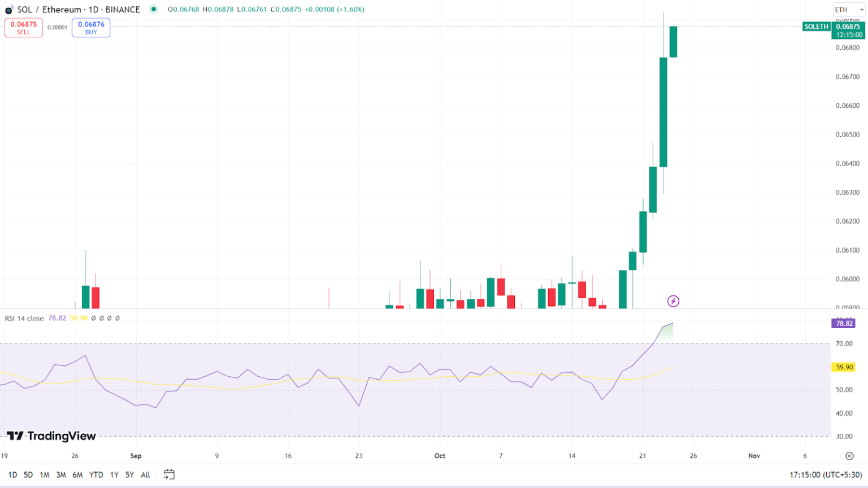The width and height of the screenshot is (868, 488).
Task: Click the green SOLETH symbol tag
Action: point(816,27)
